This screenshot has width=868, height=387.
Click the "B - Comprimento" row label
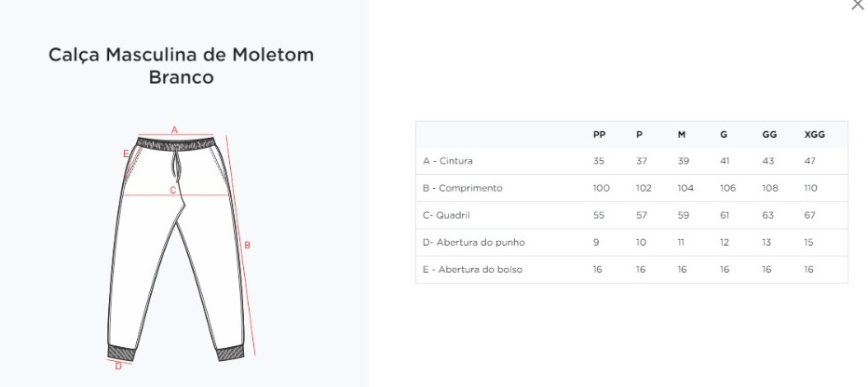[463, 188]
